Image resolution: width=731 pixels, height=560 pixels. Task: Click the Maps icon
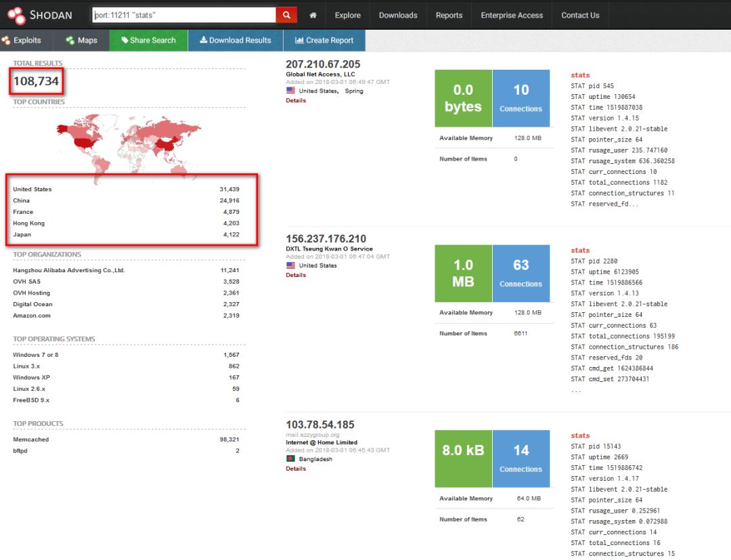tap(70, 41)
